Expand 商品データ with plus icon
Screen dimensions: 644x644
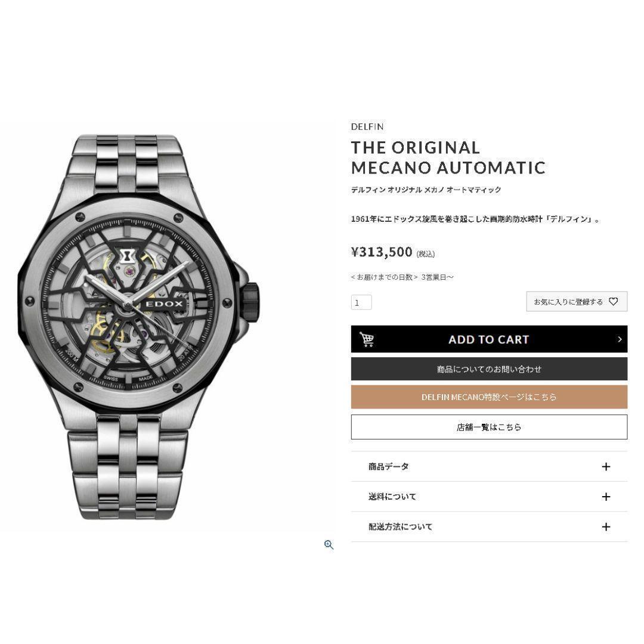(606, 466)
